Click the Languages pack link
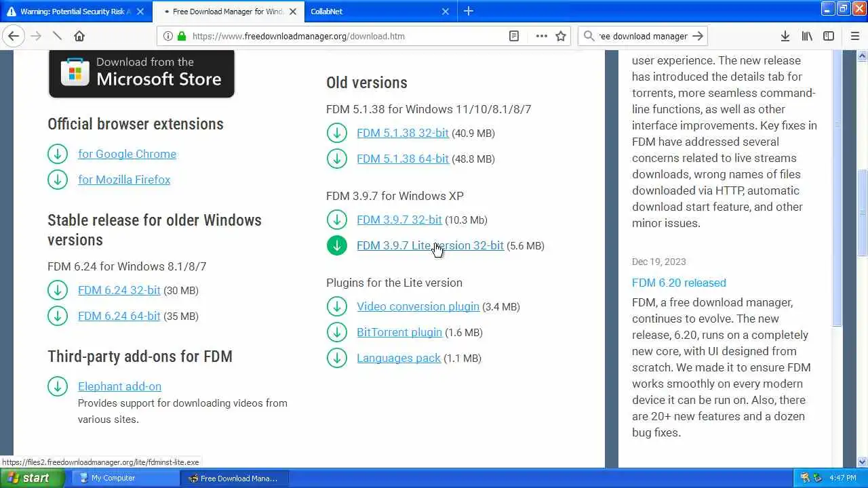 tap(399, 358)
